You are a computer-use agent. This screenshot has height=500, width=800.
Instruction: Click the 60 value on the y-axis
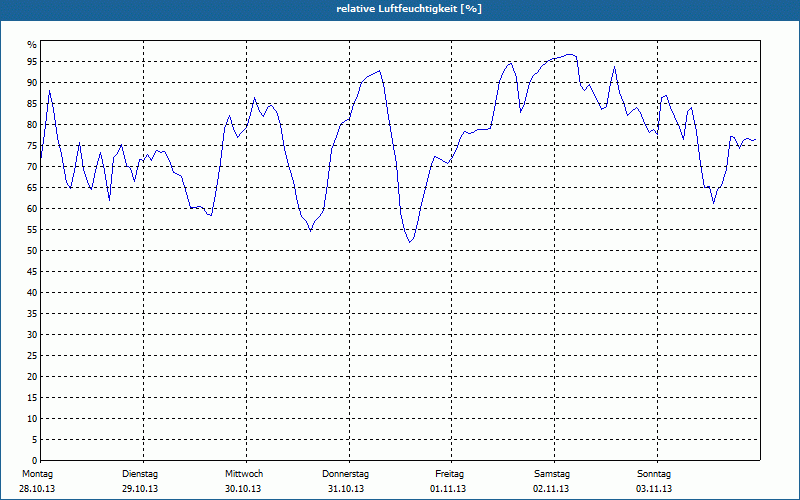tap(32, 209)
